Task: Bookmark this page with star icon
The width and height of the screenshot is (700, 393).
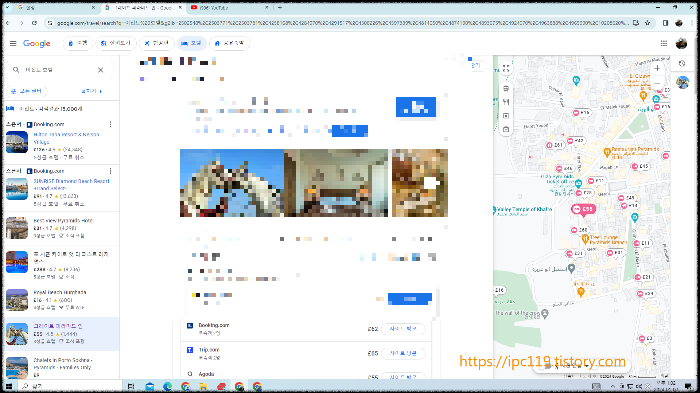Action: click(x=647, y=23)
